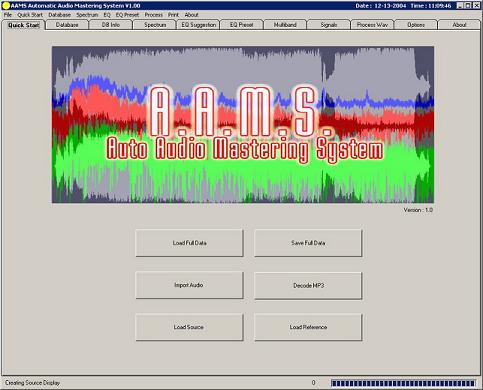
Task: Click the Decode MP3 button
Action: pyautogui.click(x=308, y=285)
